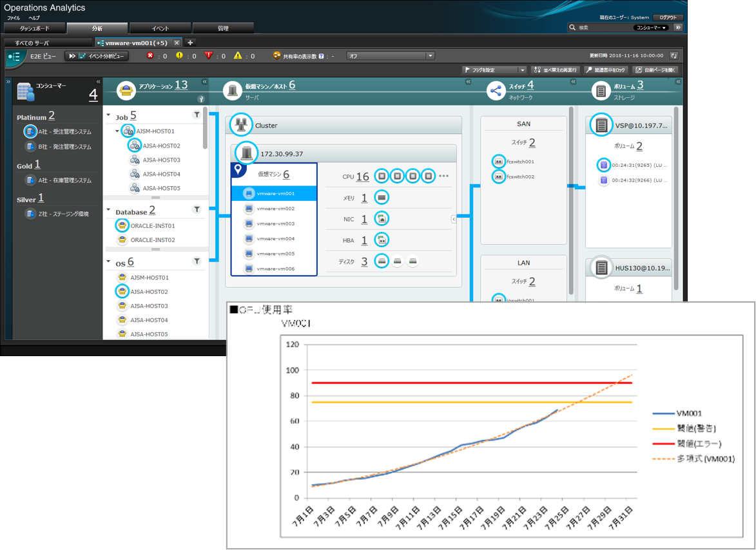Filter the Database list

(x=197, y=209)
